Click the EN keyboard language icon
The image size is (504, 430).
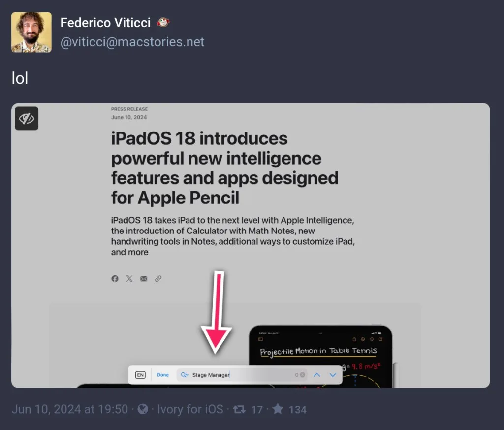(x=140, y=375)
